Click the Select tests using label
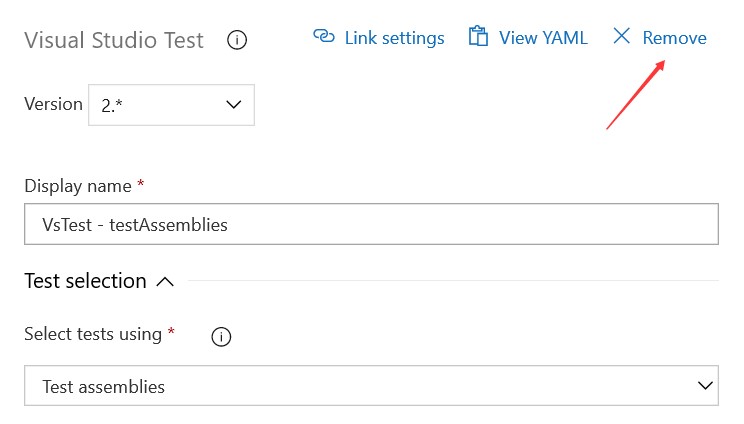Screen dimensions: 744x424 point(93,334)
